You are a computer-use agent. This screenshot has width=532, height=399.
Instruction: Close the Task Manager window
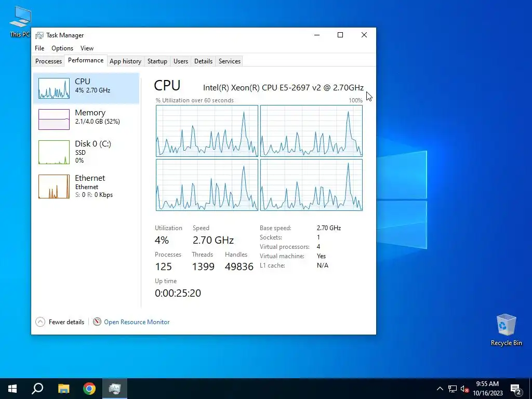(364, 35)
